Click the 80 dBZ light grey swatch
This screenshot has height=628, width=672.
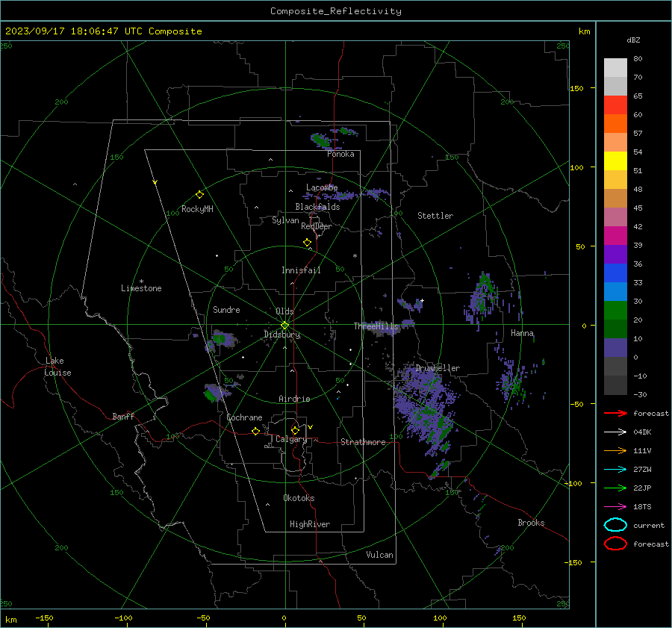615,67
